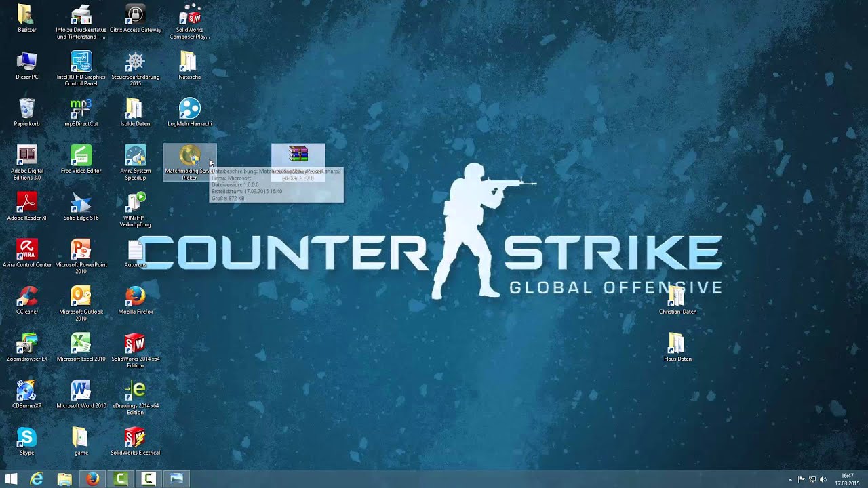Screen dimensions: 868x488
Task: Open File Explorer from the taskbar
Action: (64, 479)
